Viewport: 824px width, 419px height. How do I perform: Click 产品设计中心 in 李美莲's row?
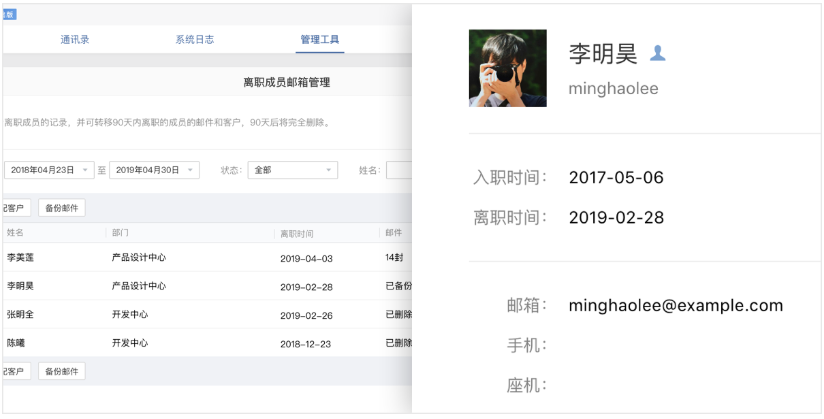[139, 258]
